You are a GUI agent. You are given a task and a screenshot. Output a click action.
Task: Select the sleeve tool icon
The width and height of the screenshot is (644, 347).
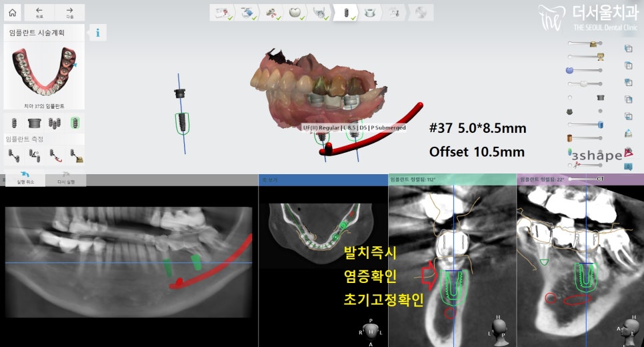click(34, 123)
